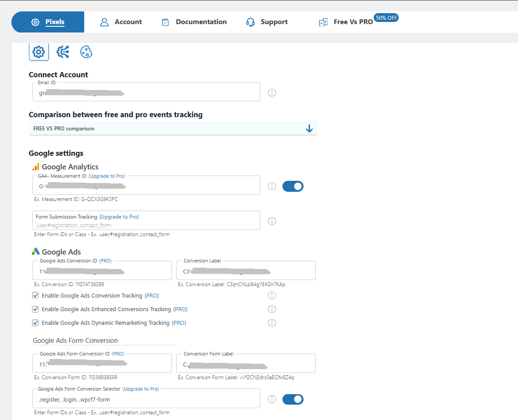Select the integrations network sub-tab icon
The width and height of the screenshot is (518, 420).
click(63, 52)
